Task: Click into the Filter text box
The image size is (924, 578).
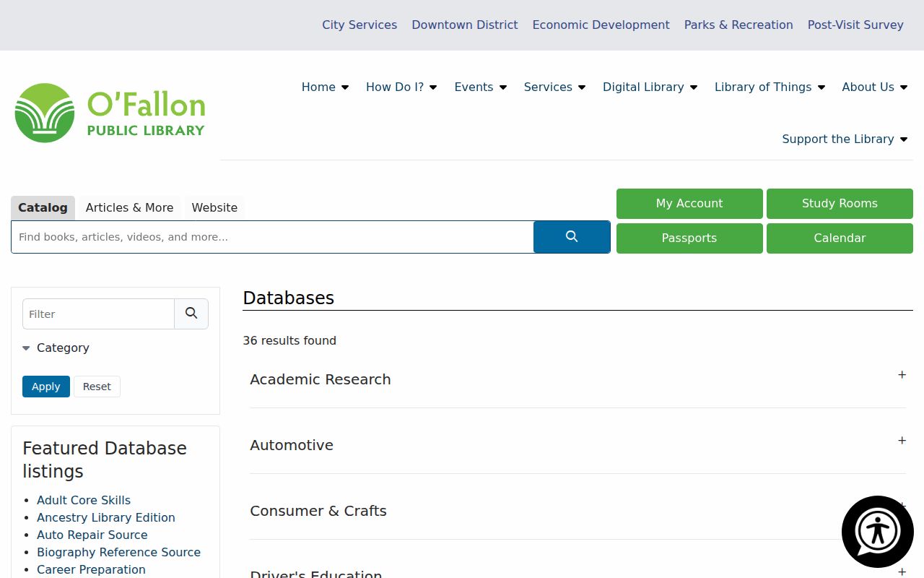Action: point(98,314)
